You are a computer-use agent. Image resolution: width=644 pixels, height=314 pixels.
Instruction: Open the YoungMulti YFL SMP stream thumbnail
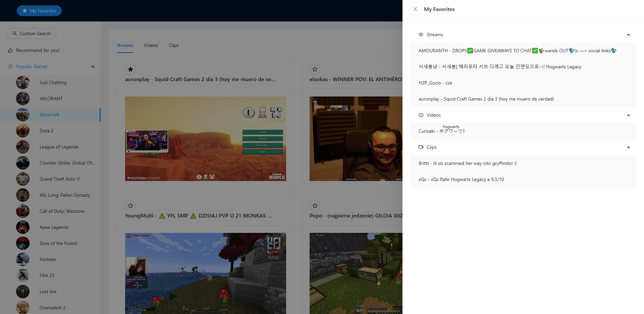coord(206,273)
